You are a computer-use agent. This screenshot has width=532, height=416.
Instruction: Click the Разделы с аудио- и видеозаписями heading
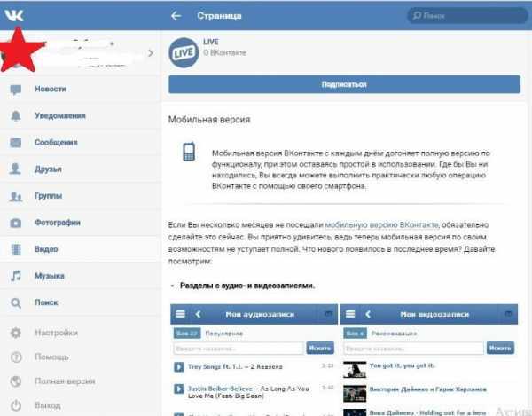tap(247, 286)
